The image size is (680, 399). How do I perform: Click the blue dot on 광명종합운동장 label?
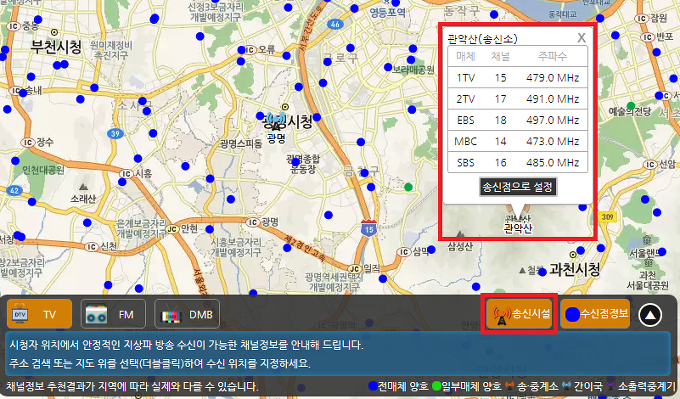295,162
